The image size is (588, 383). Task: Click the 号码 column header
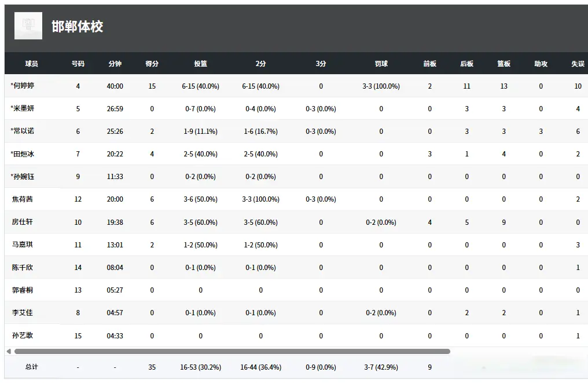click(x=78, y=64)
